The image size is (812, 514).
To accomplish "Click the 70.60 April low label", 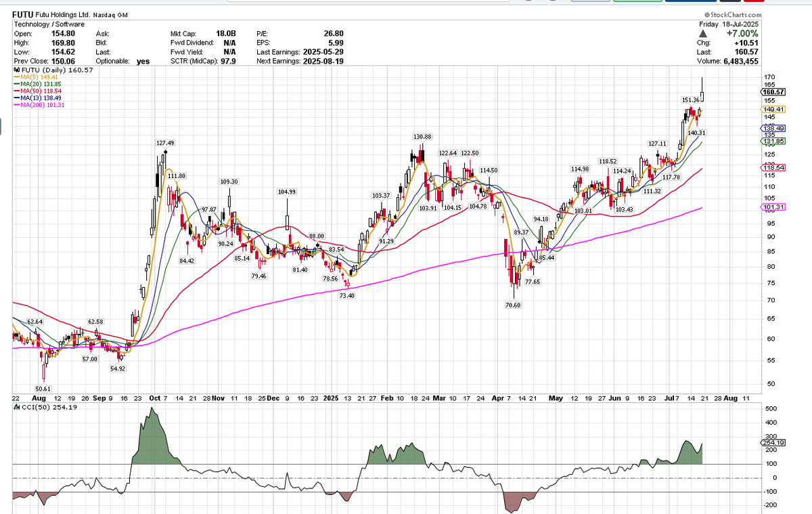I will 514,306.
